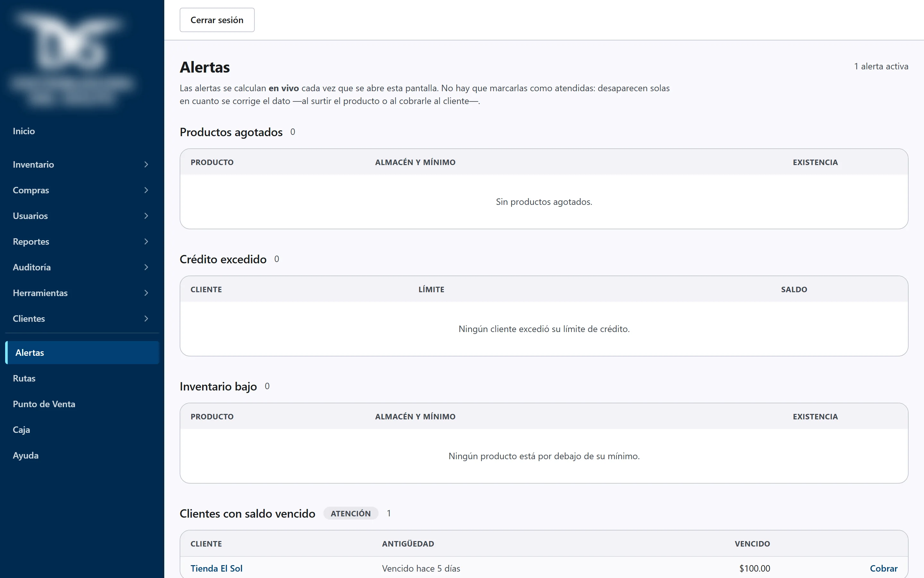Viewport: 924px width, 578px height.
Task: Click 'Ningún cliente excedió su límite' message
Action: [x=544, y=329]
